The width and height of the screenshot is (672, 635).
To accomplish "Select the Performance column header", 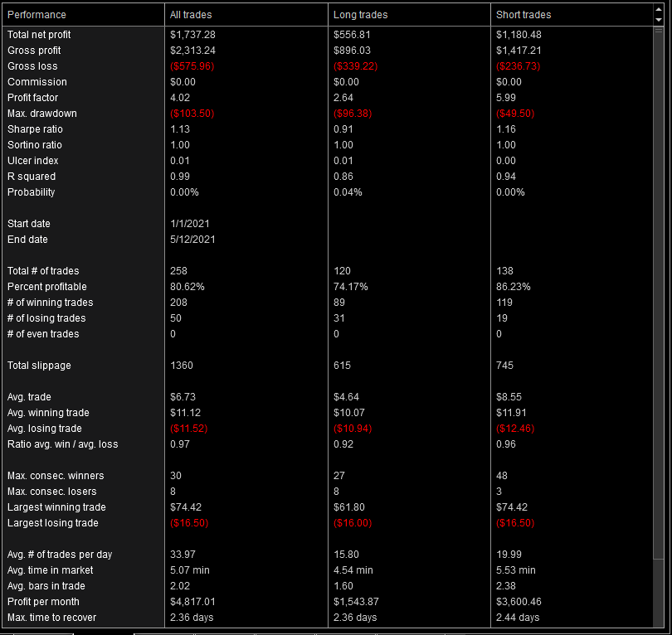I will 37,15.
